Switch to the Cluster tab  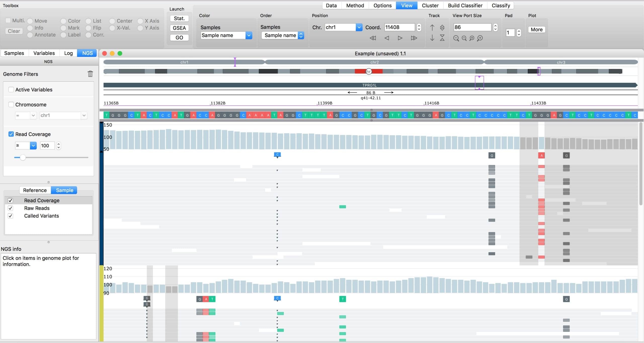coord(430,5)
